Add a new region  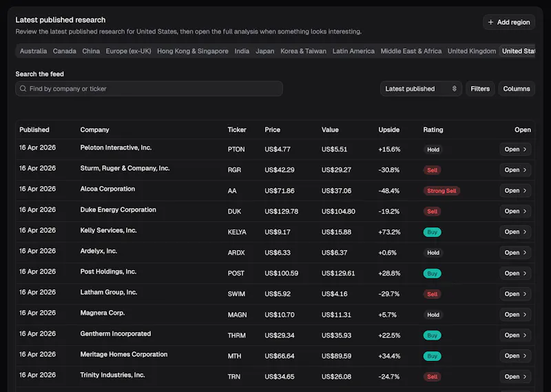tap(509, 22)
